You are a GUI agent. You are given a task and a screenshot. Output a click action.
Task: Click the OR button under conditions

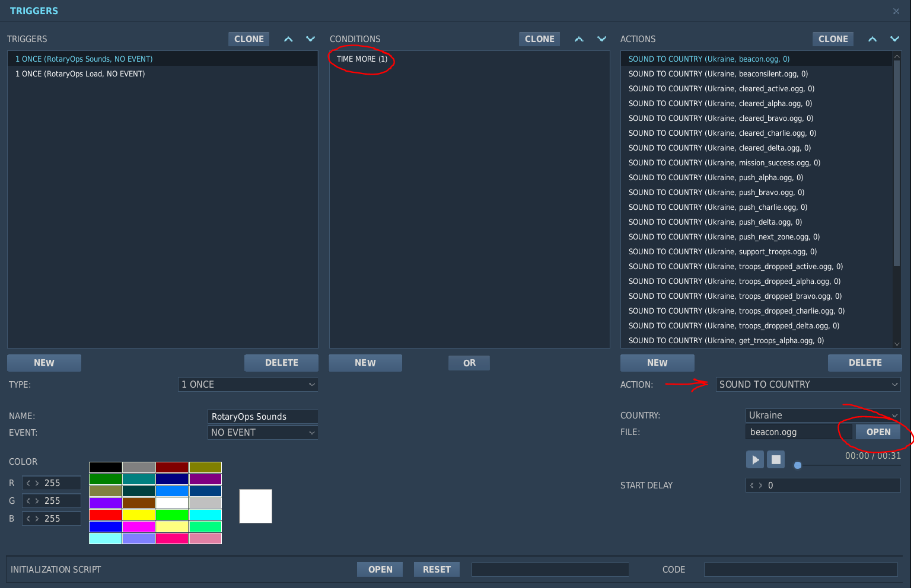point(469,363)
